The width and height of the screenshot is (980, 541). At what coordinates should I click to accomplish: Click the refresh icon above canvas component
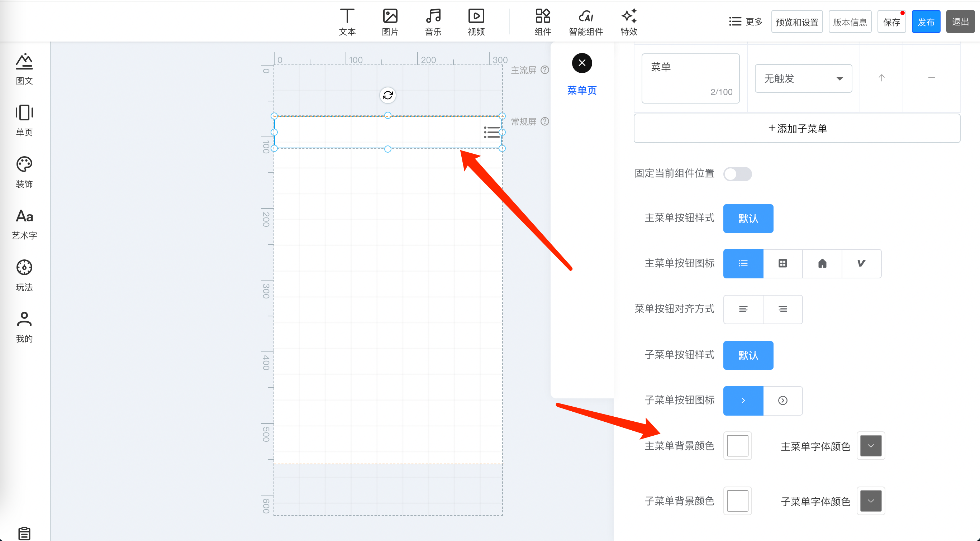(x=388, y=95)
